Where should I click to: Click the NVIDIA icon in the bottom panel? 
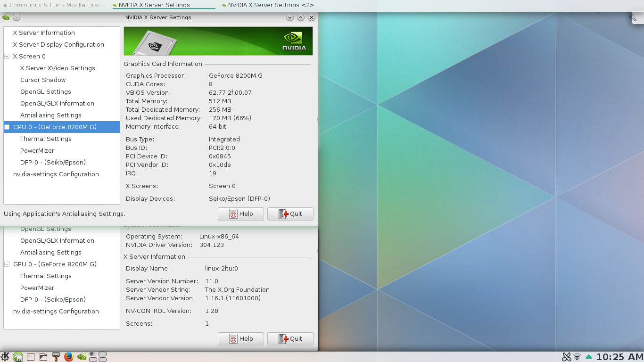point(82,357)
